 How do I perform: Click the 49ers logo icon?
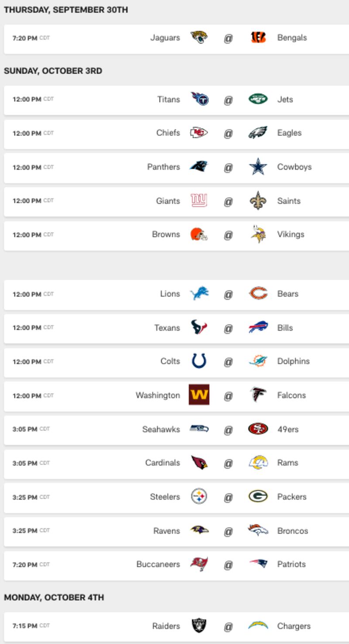[258, 429]
